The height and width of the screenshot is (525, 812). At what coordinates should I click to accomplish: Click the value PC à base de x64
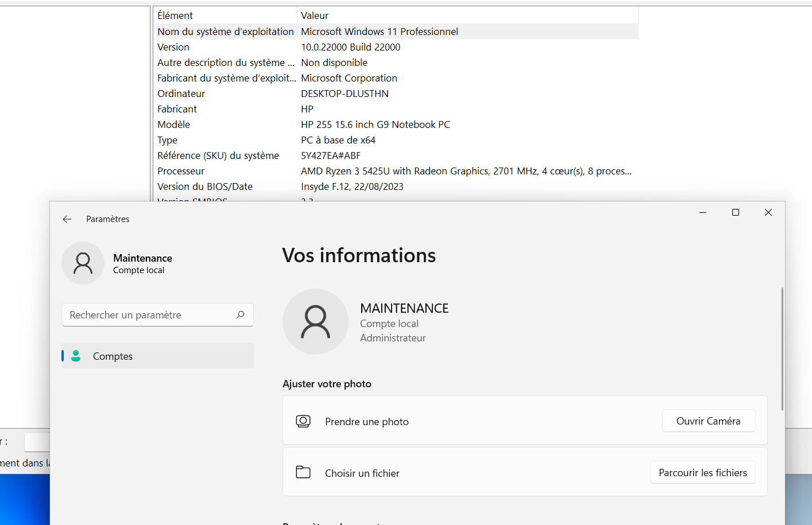point(338,140)
